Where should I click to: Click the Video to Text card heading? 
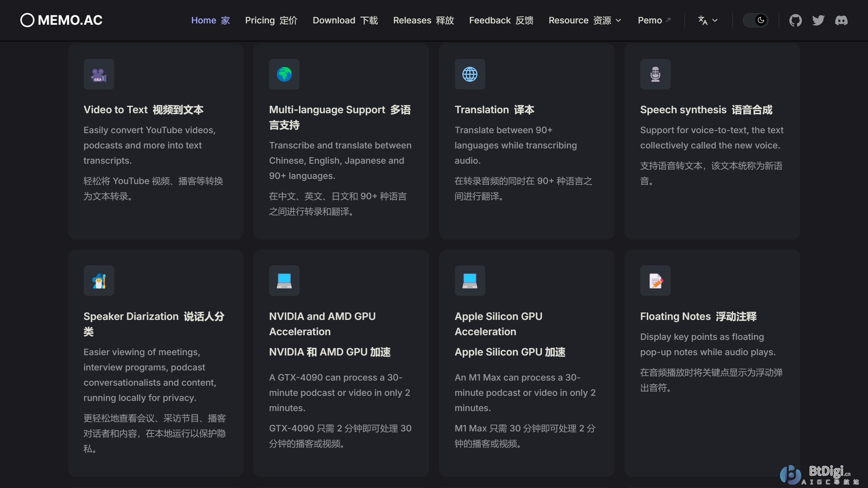(143, 110)
